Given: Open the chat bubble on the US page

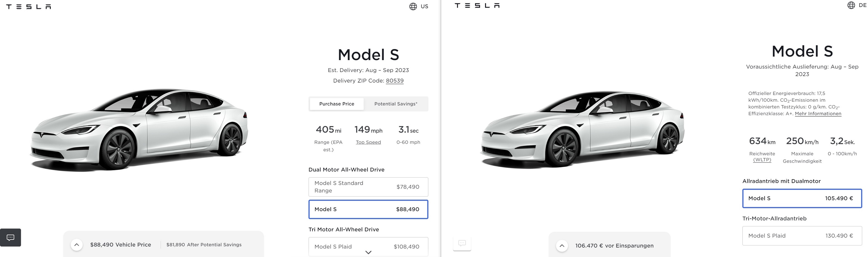Looking at the screenshot, I should [11, 238].
